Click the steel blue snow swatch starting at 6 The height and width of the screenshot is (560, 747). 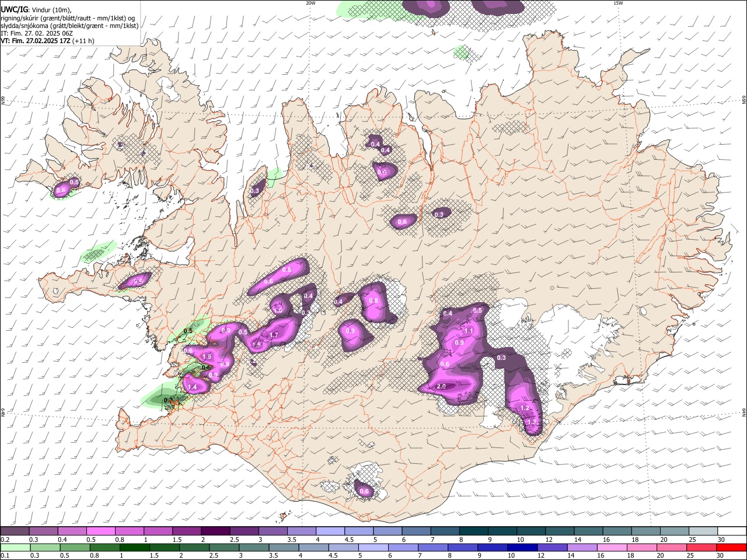coord(417,531)
